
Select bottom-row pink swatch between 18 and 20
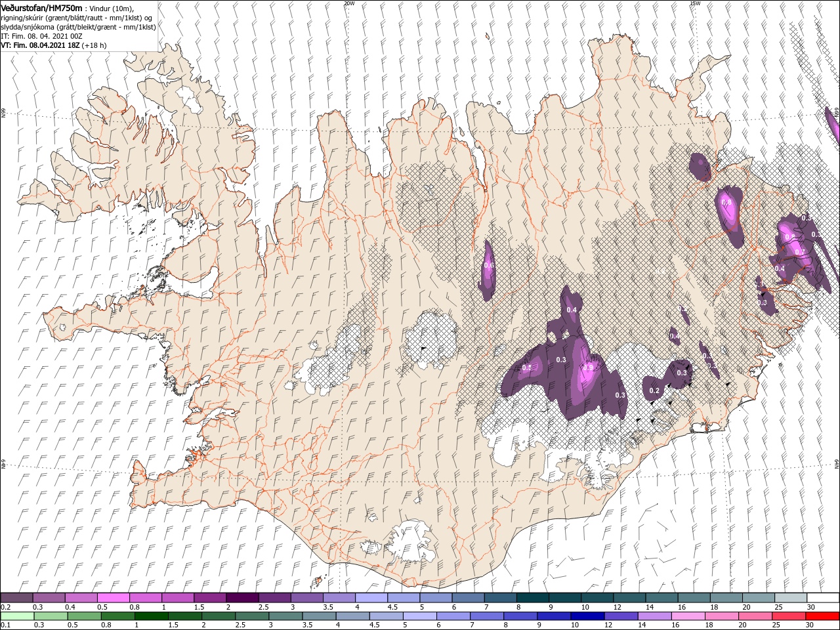click(x=722, y=617)
